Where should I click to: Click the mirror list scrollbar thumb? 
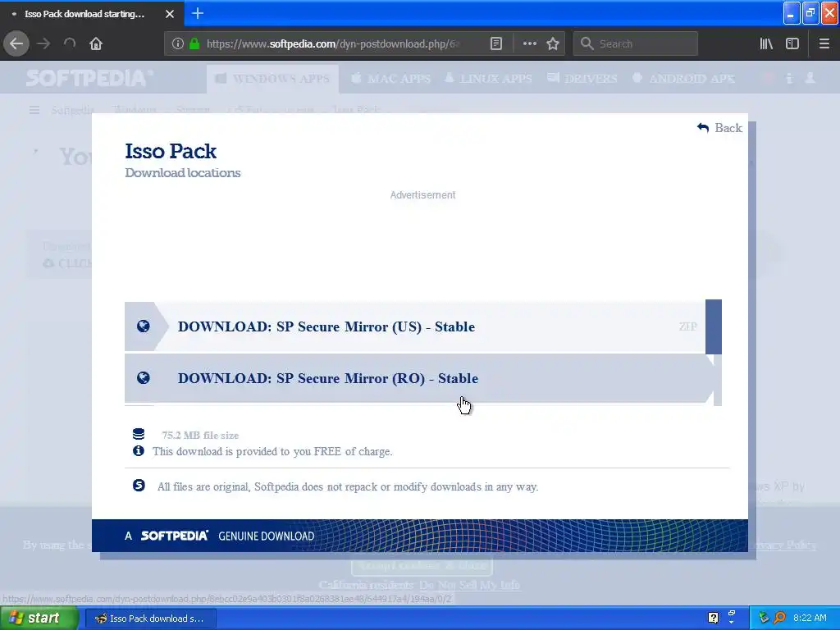pyautogui.click(x=714, y=326)
